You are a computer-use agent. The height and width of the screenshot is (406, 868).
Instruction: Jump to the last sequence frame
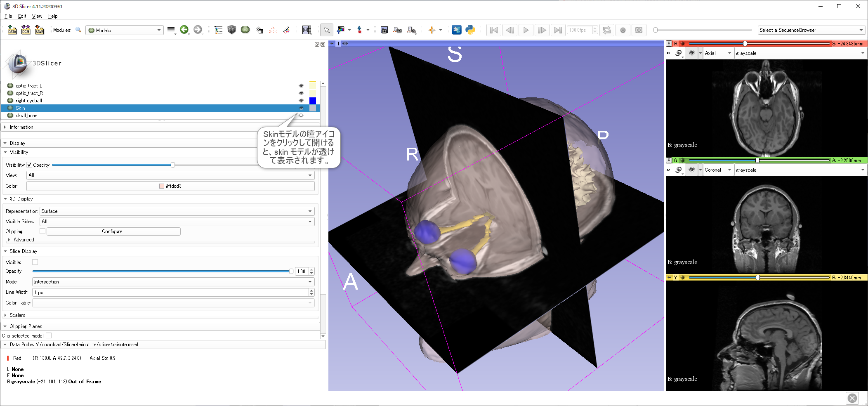tap(557, 30)
